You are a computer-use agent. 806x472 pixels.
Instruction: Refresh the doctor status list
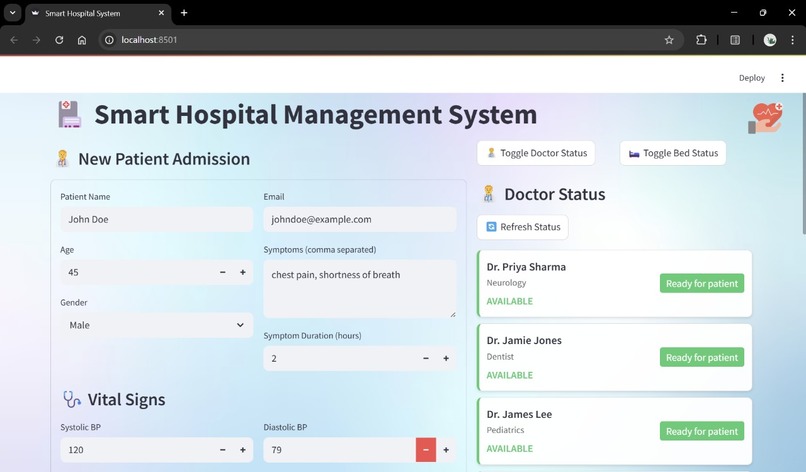[x=523, y=227]
